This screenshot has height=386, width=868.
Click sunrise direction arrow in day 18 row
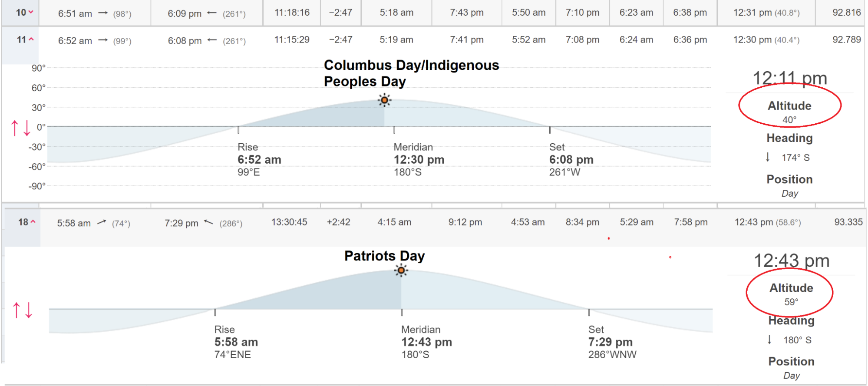point(102,222)
